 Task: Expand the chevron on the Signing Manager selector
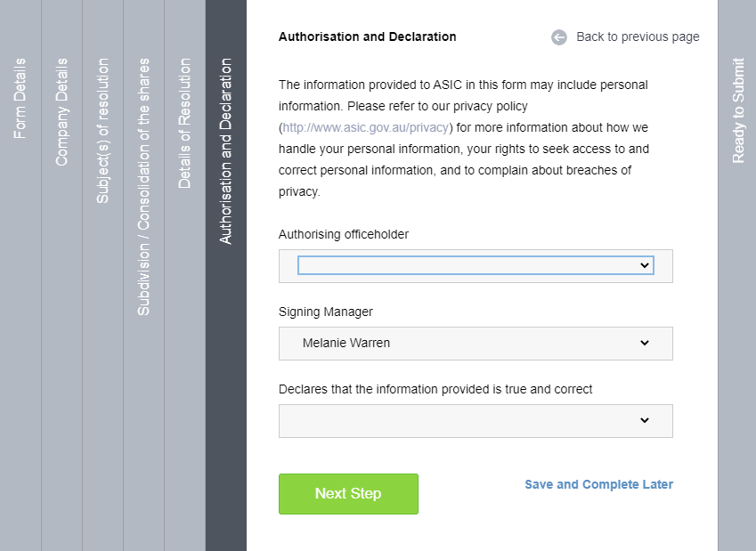pos(646,343)
